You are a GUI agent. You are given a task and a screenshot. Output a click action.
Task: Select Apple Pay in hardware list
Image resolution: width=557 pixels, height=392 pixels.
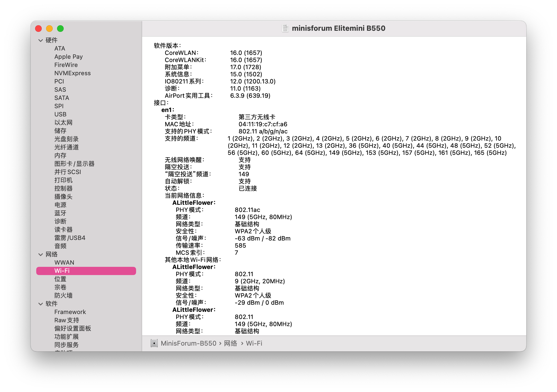[x=68, y=57]
